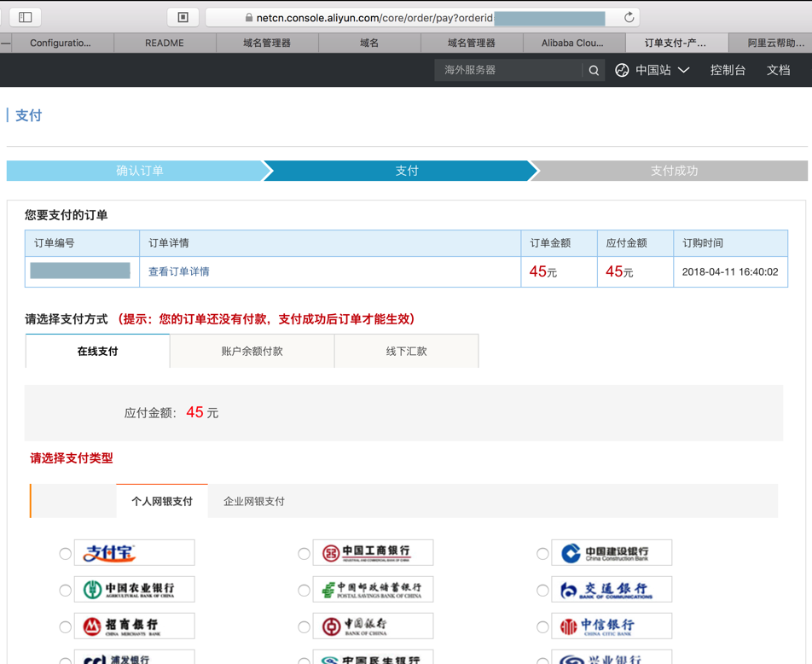This screenshot has width=812, height=664.
Task: Go to 控制台 console link
Action: 728,70
